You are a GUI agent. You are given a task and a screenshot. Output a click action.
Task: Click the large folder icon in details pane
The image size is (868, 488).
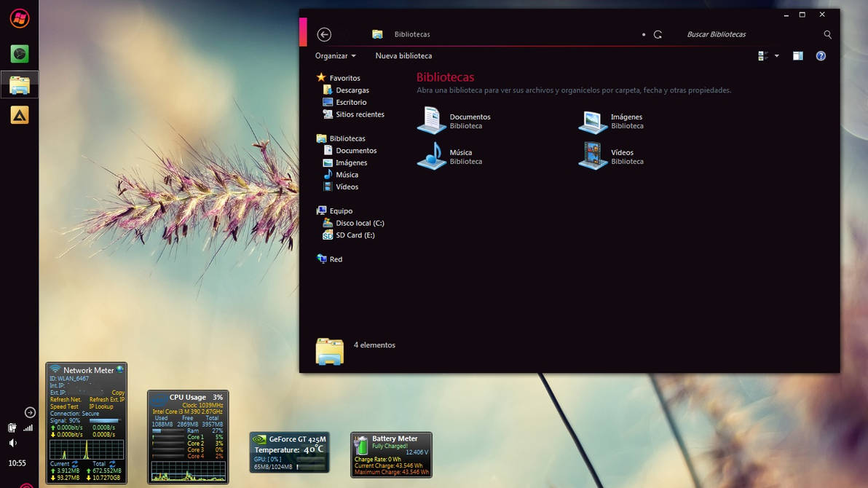pyautogui.click(x=329, y=351)
